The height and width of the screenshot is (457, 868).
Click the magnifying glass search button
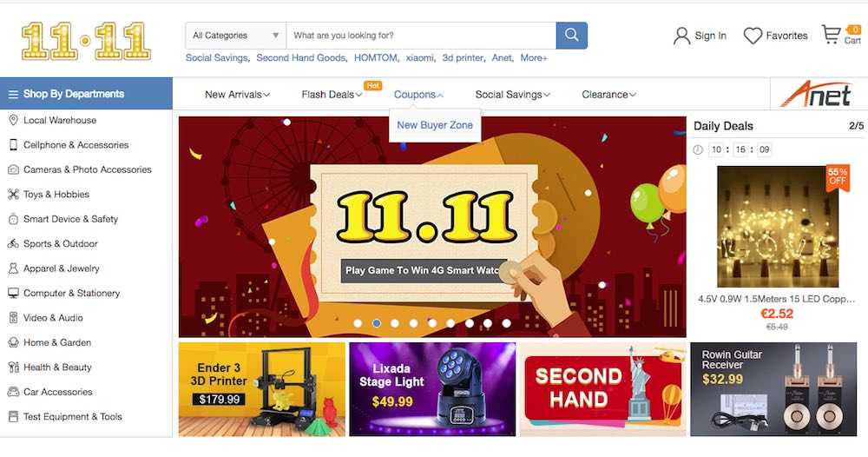click(x=571, y=36)
